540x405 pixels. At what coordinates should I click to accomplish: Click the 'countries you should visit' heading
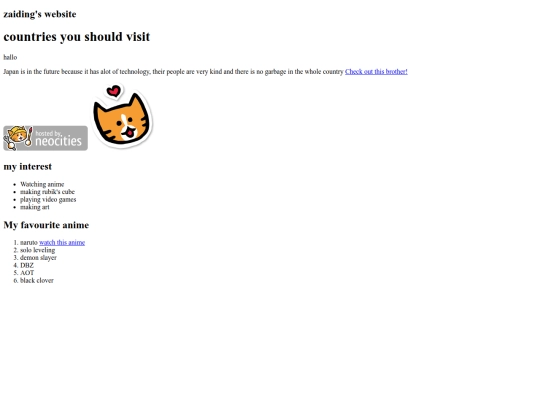pyautogui.click(x=77, y=37)
